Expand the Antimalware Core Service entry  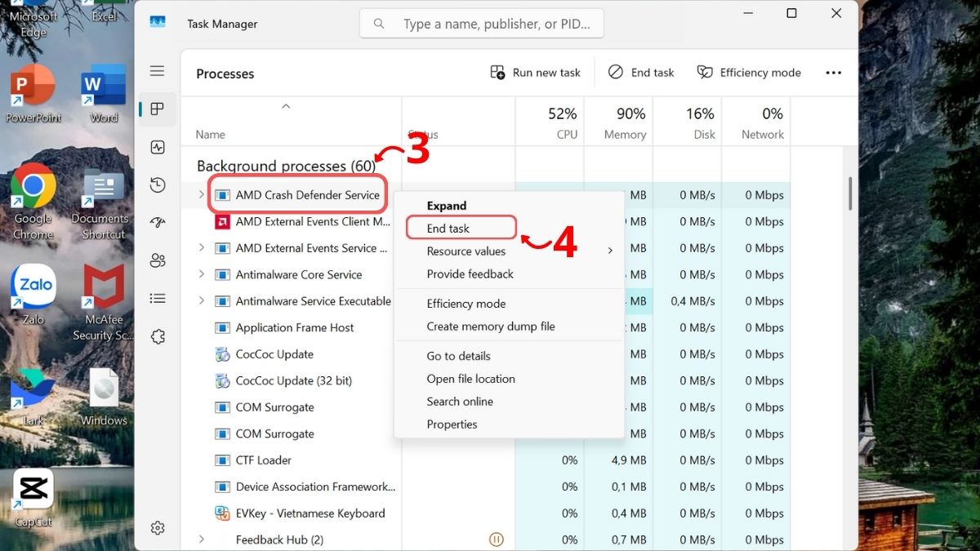(201, 274)
